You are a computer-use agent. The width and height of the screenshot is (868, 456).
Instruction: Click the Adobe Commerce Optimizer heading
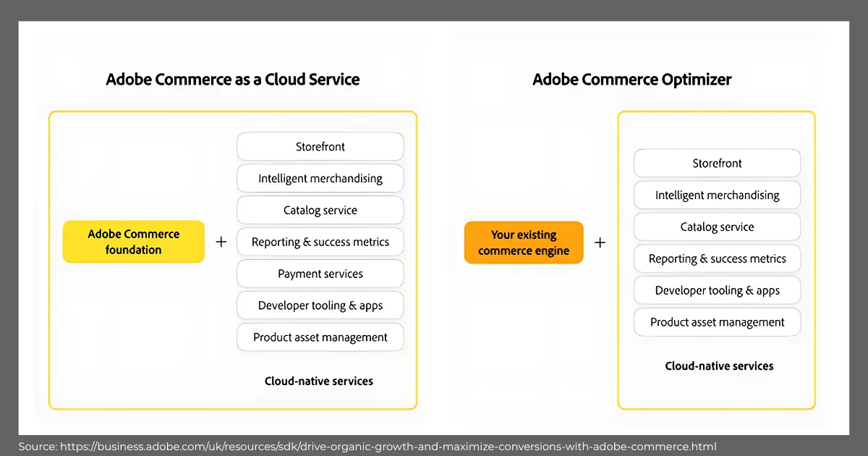(x=632, y=80)
